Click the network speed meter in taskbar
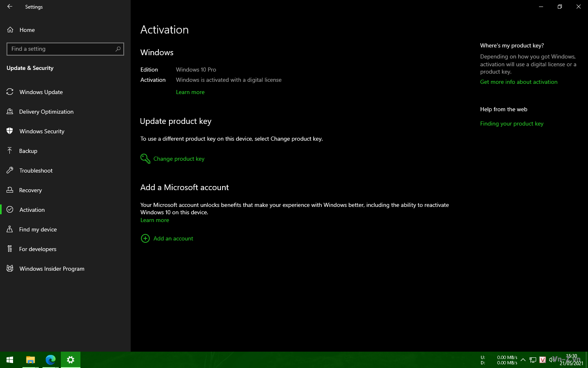Image resolution: width=588 pixels, height=368 pixels. tap(499, 360)
